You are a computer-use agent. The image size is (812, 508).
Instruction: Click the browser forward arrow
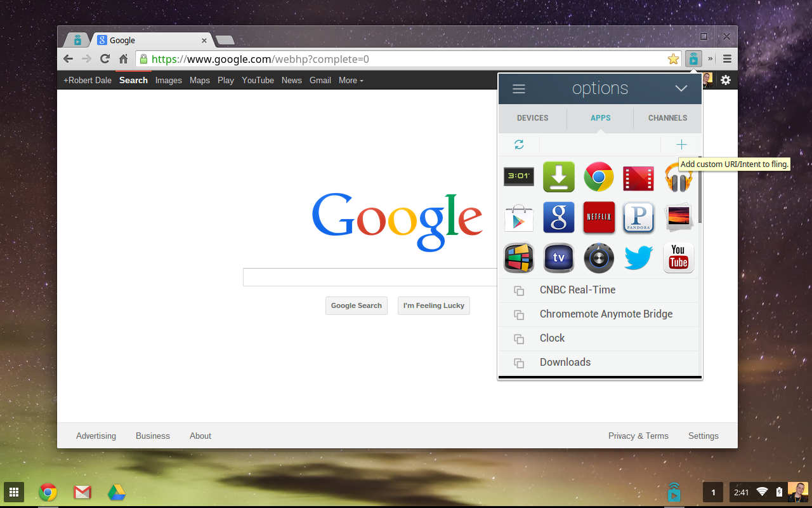pos(87,59)
